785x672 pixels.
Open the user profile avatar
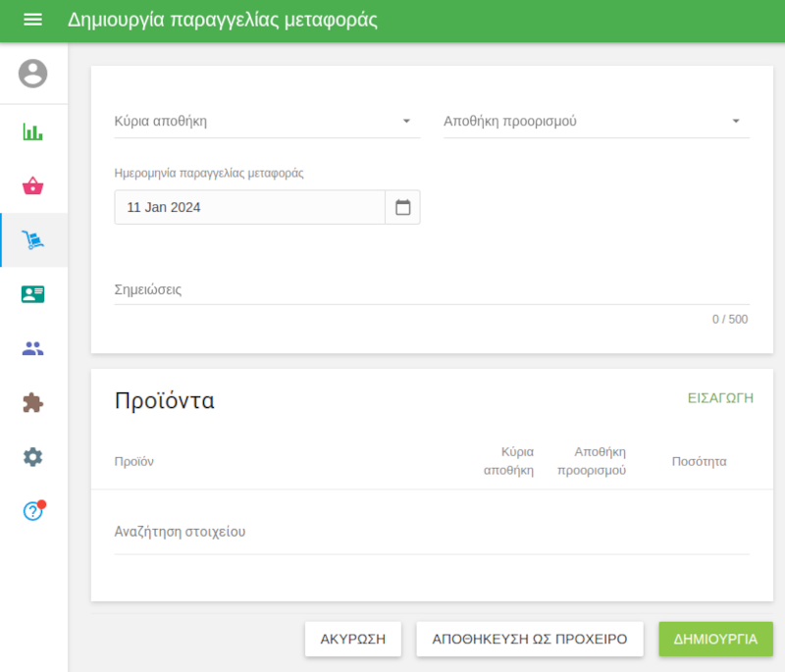(33, 74)
